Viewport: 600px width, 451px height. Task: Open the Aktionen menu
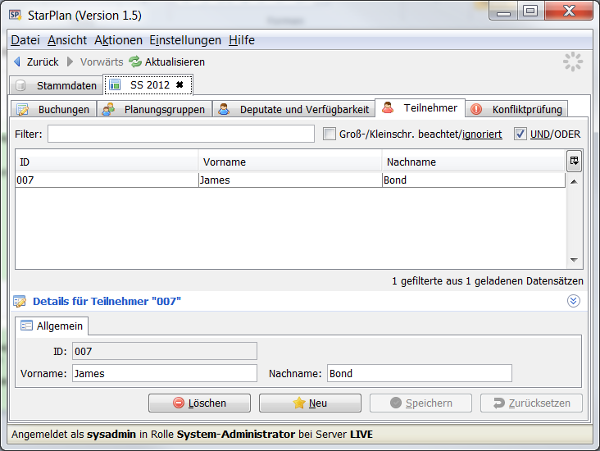click(x=118, y=40)
